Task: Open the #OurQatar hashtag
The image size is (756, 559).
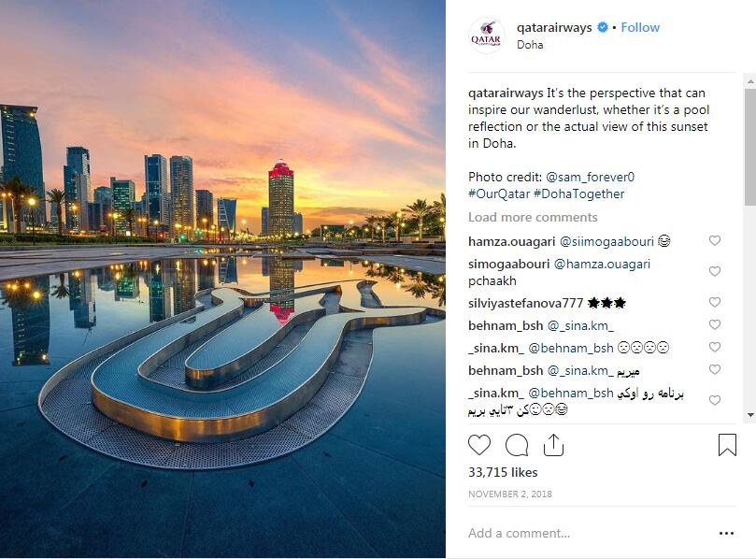Action: (x=499, y=193)
